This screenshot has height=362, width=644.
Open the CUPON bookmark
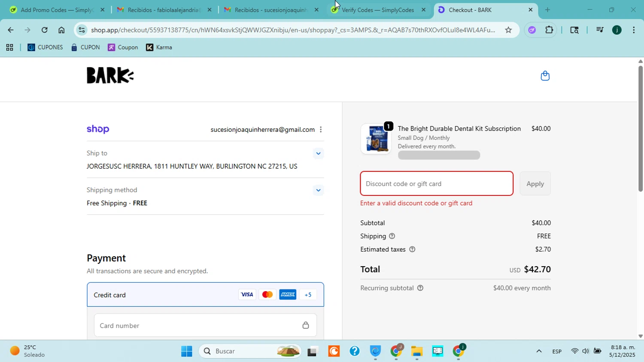click(85, 47)
